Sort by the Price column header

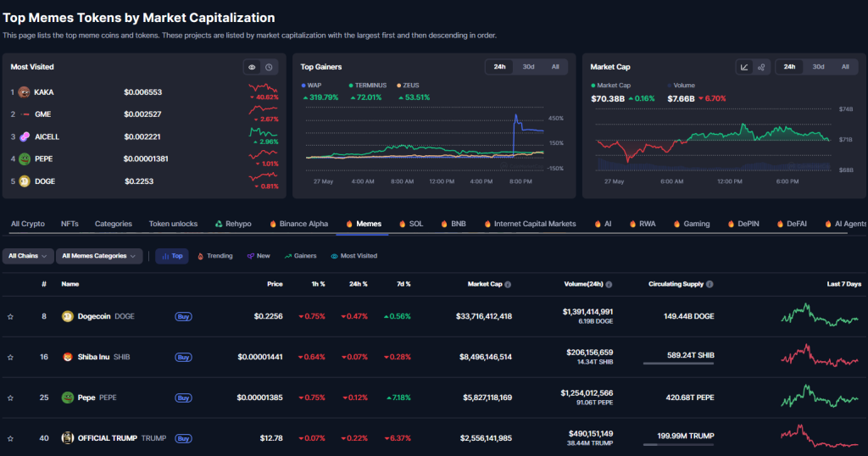coord(275,284)
